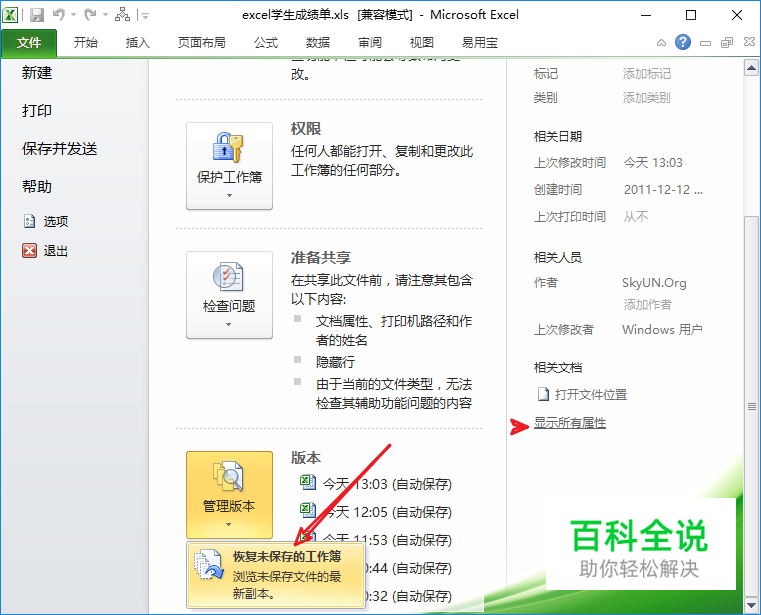Select 打印 in the backstage menu
761x615 pixels.
pyautogui.click(x=37, y=111)
